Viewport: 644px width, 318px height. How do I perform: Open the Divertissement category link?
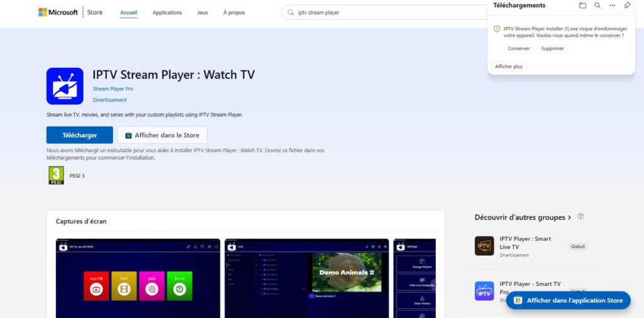pyautogui.click(x=109, y=100)
